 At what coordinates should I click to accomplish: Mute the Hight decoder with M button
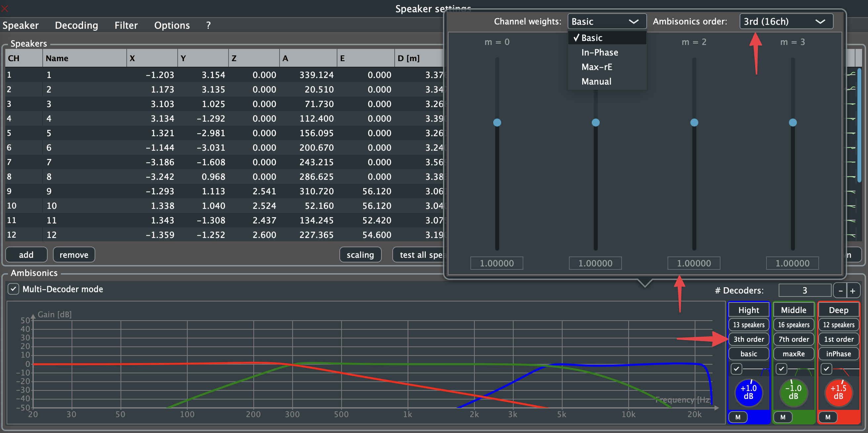[738, 417]
